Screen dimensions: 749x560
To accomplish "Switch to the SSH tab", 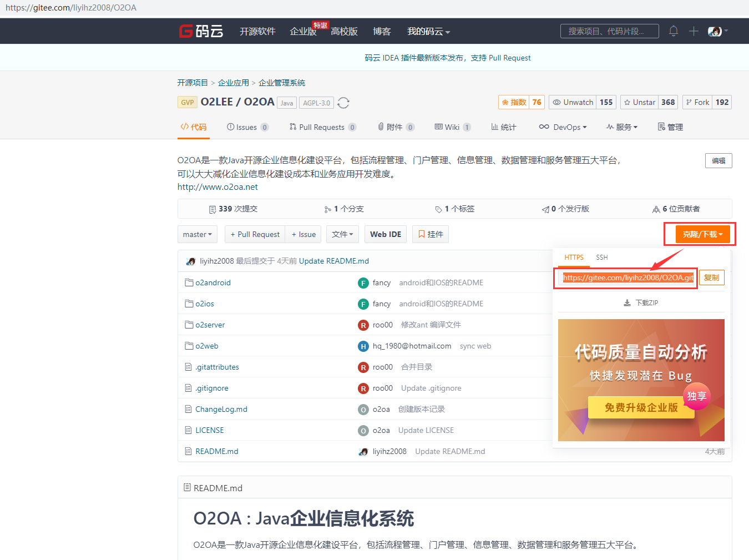I will (x=601, y=257).
